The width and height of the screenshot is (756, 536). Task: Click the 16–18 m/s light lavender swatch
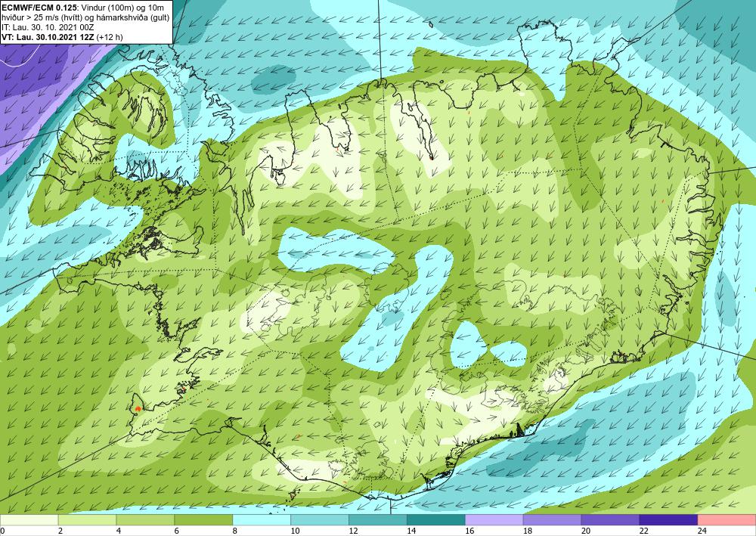coord(494,520)
